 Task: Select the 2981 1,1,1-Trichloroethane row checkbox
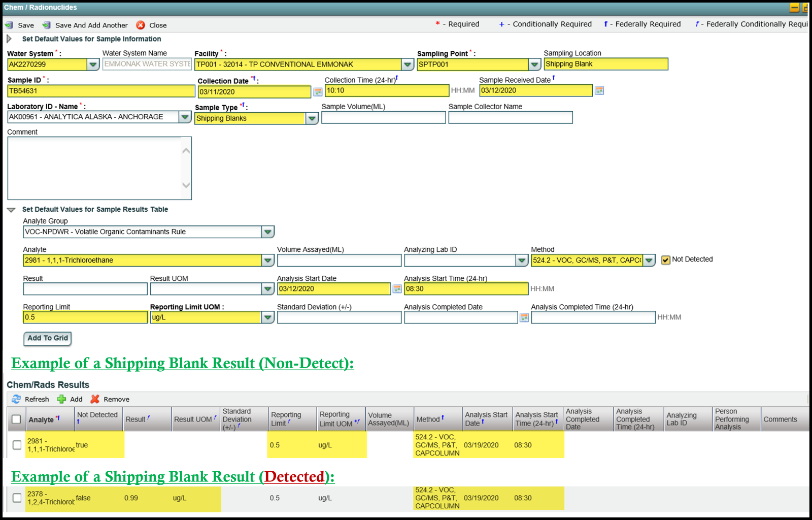coord(17,445)
